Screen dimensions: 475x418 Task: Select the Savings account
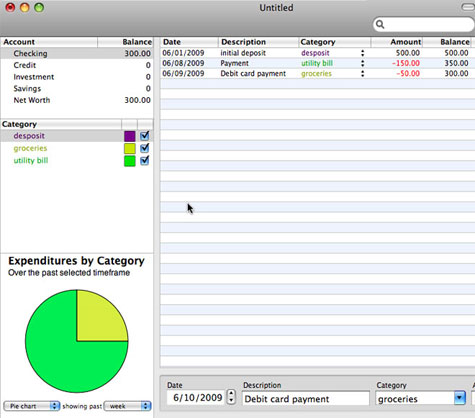point(77,88)
